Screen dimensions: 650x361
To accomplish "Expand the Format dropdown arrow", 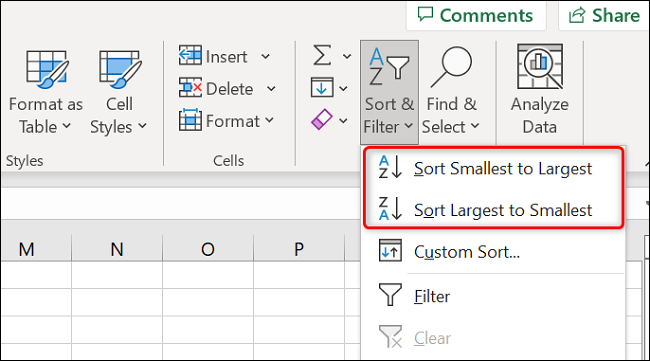I will point(269,120).
